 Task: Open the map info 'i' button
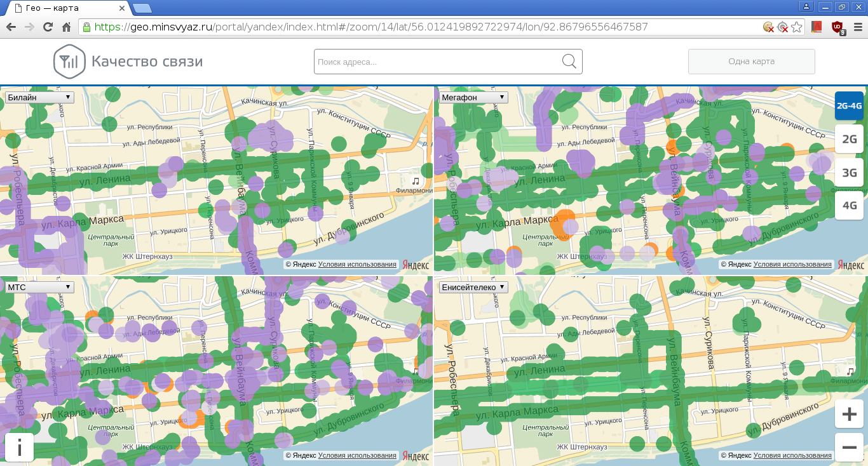click(x=20, y=447)
